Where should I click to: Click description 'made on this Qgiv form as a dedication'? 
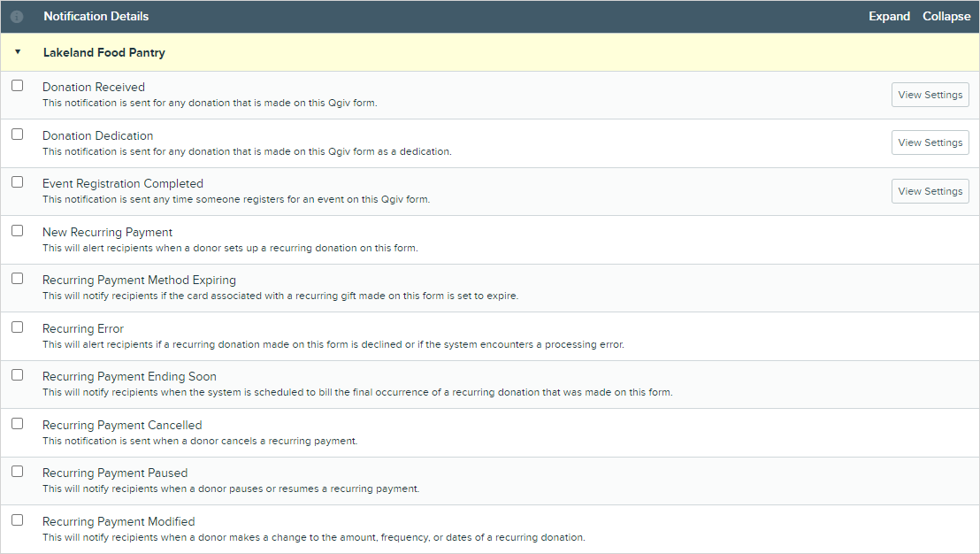[247, 151]
